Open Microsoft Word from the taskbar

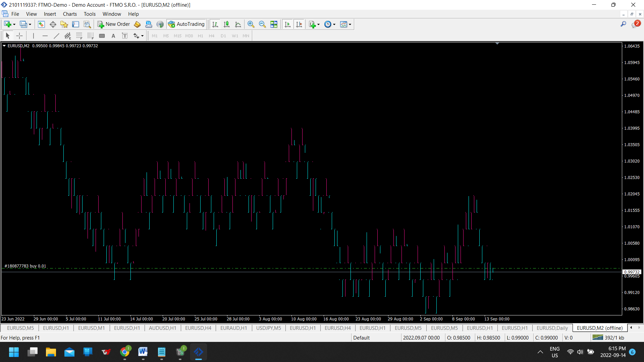click(x=143, y=352)
